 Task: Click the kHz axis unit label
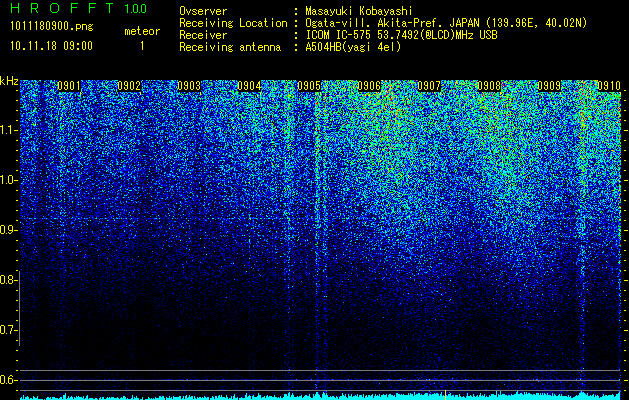pyautogui.click(x=9, y=81)
